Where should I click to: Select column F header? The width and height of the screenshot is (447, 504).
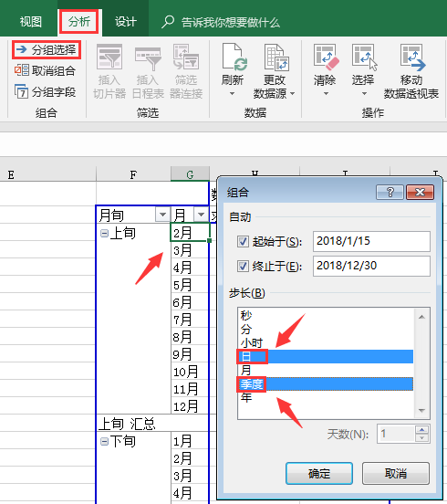pos(133,174)
